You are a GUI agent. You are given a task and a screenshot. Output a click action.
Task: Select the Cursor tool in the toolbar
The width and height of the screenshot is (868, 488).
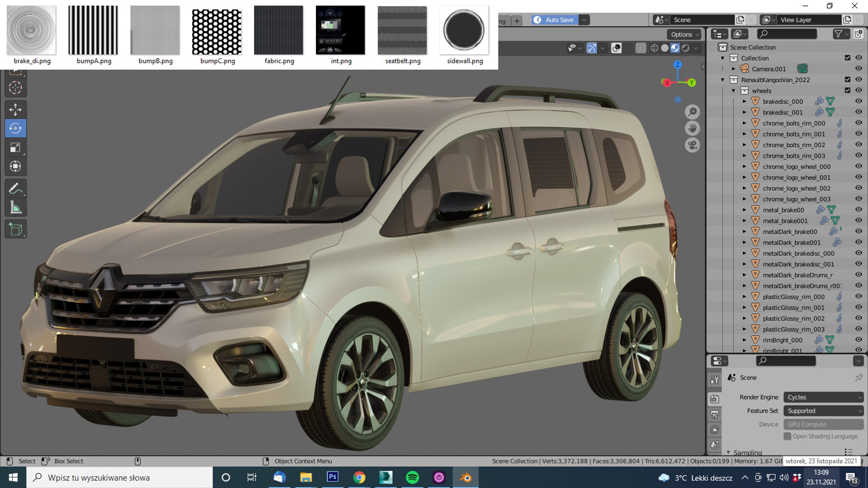[15, 88]
